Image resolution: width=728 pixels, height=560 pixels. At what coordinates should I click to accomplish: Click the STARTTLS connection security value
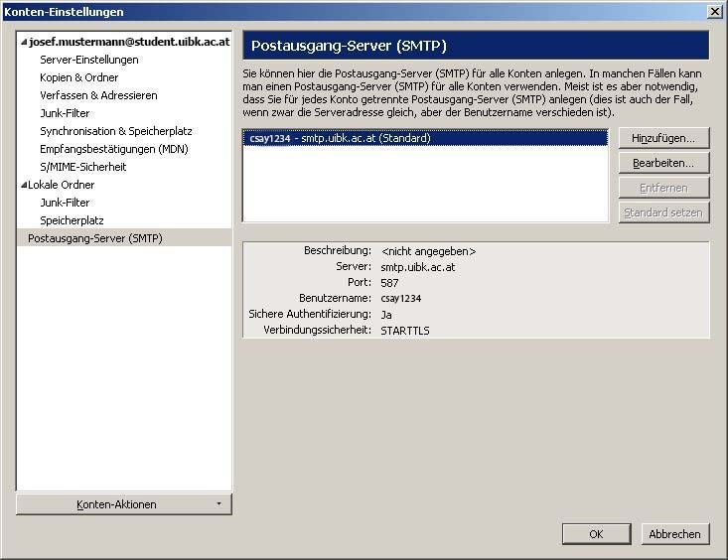coord(405,331)
